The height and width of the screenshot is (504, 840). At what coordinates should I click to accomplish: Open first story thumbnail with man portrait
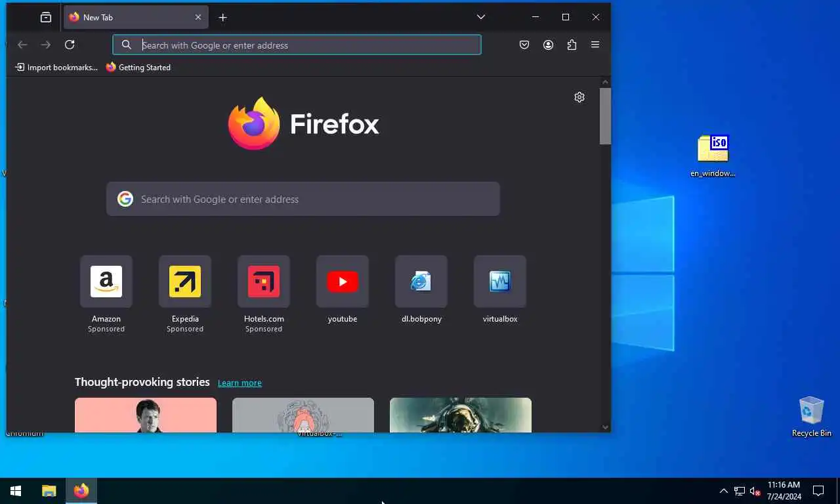coord(146,415)
